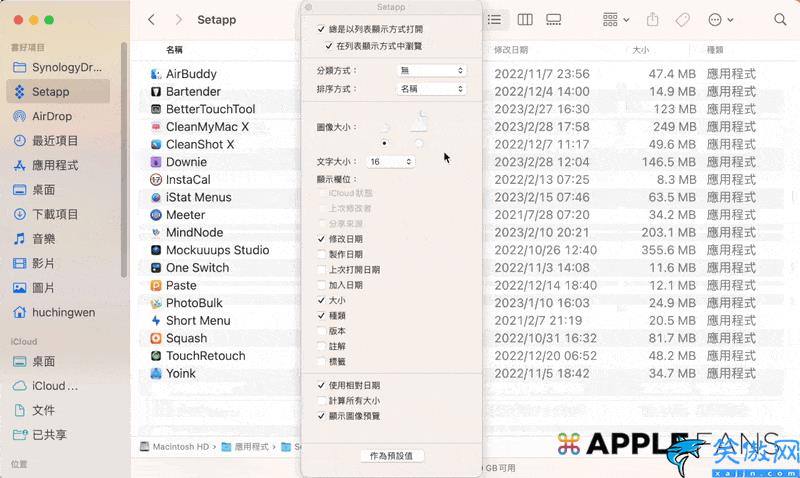Switch to gallery view icon
This screenshot has height=478, width=800.
tap(554, 20)
